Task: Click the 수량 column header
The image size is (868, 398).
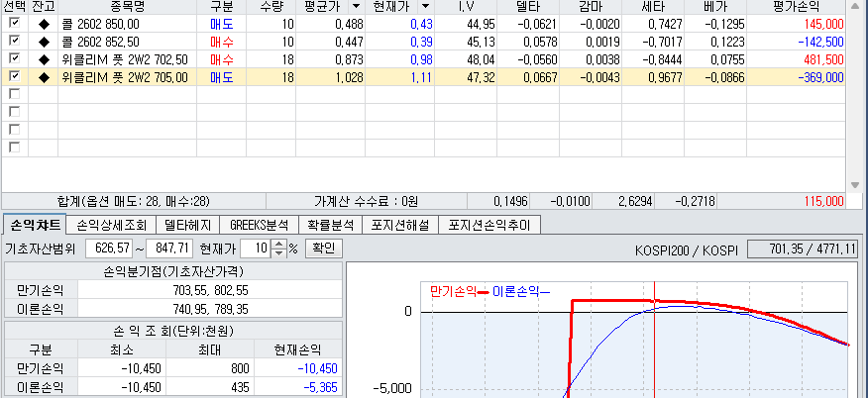Action: tap(271, 6)
